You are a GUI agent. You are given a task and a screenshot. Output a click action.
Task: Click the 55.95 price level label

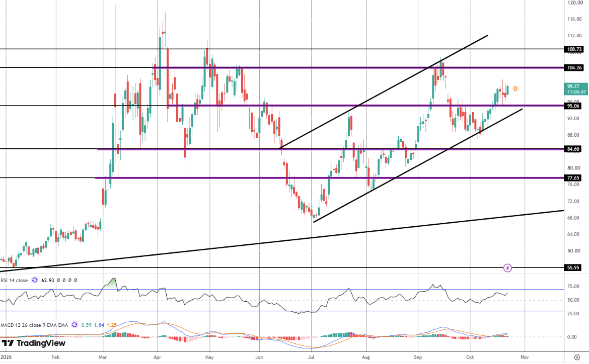tap(573, 267)
